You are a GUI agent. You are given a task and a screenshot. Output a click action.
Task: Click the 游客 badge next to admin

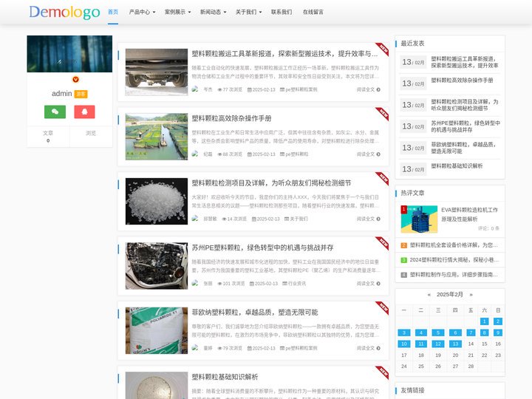click(x=81, y=94)
